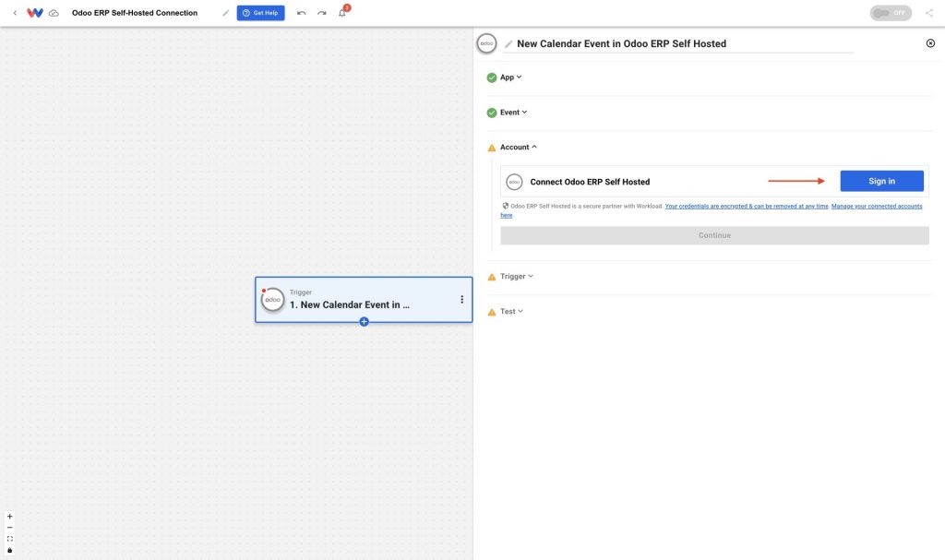The width and height of the screenshot is (945, 560).
Task: Select the New Calendar Event trigger node
Action: [x=364, y=300]
